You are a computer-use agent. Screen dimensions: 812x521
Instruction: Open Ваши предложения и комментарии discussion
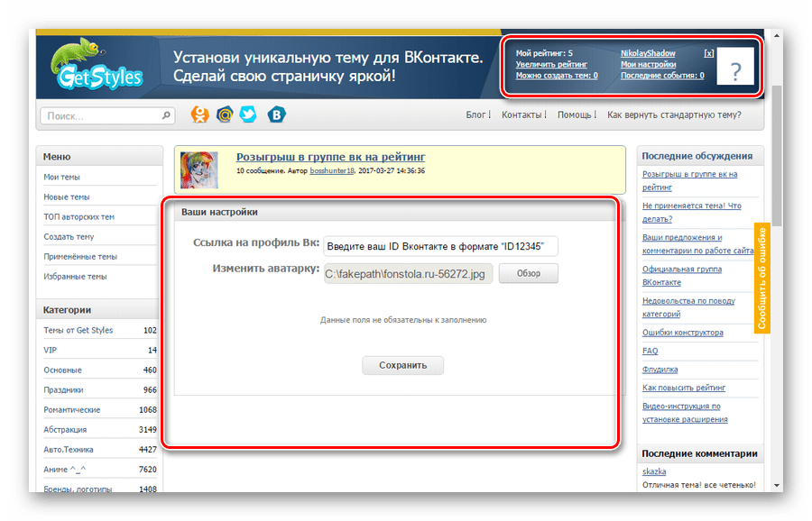697,243
